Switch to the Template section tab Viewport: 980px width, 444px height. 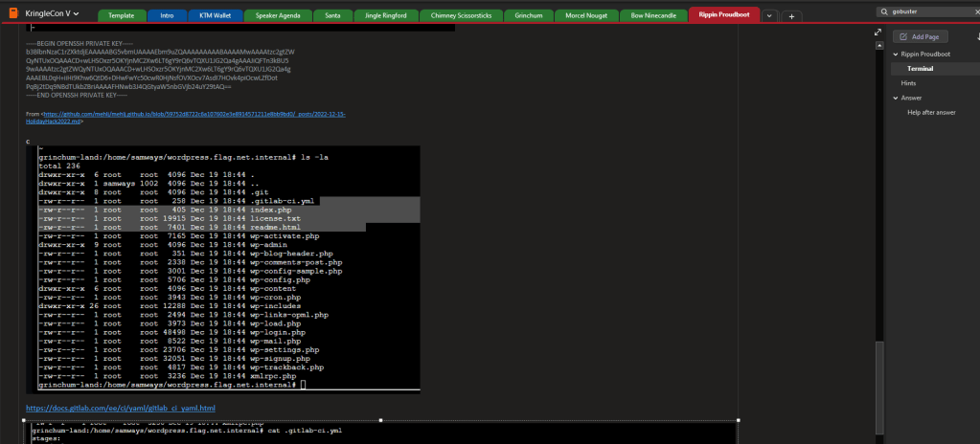[121, 16]
